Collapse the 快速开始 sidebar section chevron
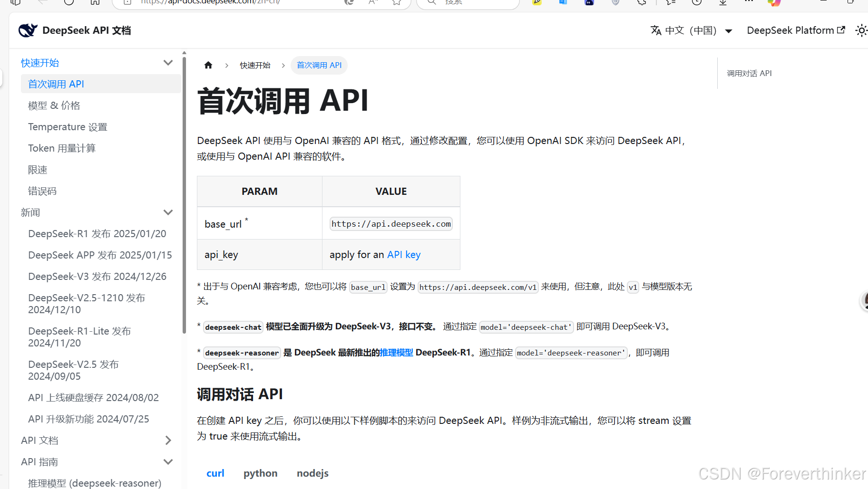The image size is (868, 489). [x=168, y=63]
